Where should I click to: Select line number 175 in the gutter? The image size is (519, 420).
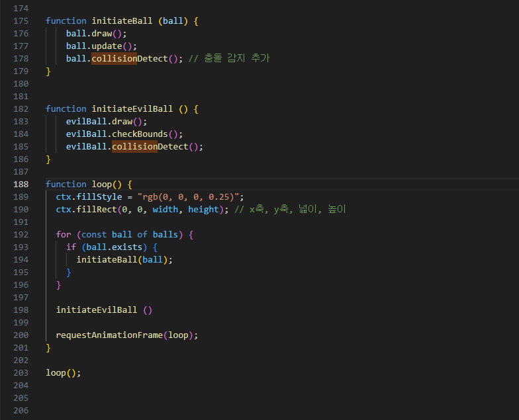[x=21, y=21]
